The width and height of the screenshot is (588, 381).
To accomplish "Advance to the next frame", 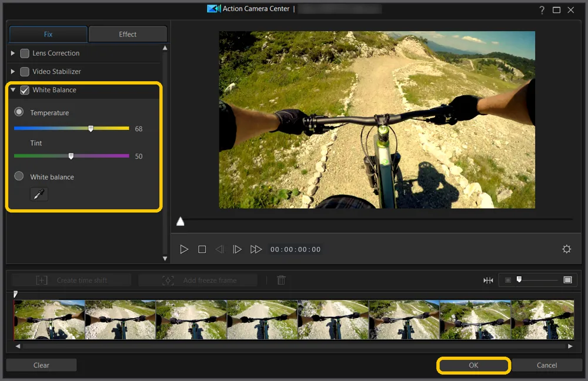I will click(237, 249).
